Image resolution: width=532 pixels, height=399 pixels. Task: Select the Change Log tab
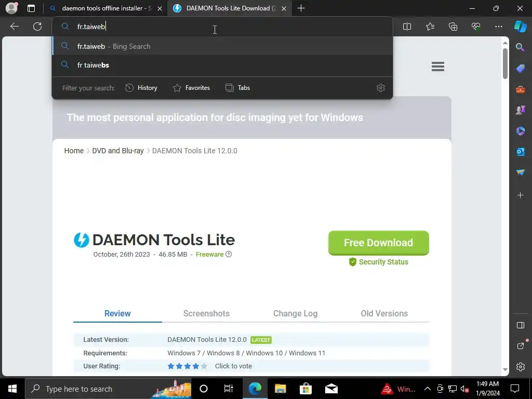point(295,313)
